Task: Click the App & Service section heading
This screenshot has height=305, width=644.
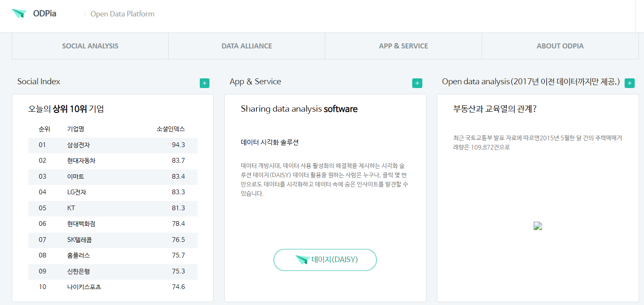Action: pyautogui.click(x=255, y=81)
